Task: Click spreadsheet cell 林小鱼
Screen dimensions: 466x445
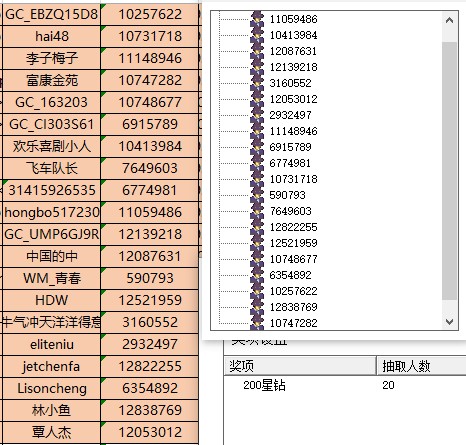Action: [x=51, y=410]
